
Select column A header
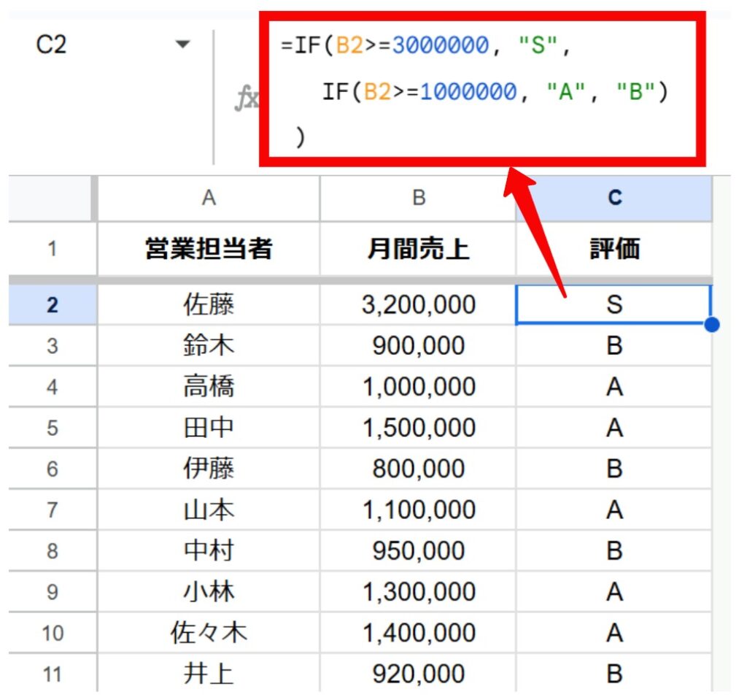(x=209, y=199)
